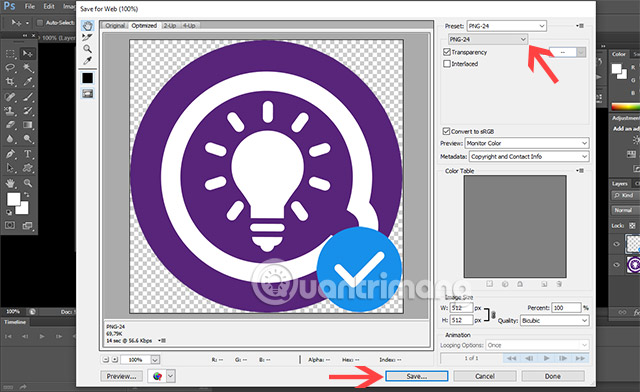Screen dimensions: 640x392
Task: Play the animation in Save for Web
Action: 546,358
